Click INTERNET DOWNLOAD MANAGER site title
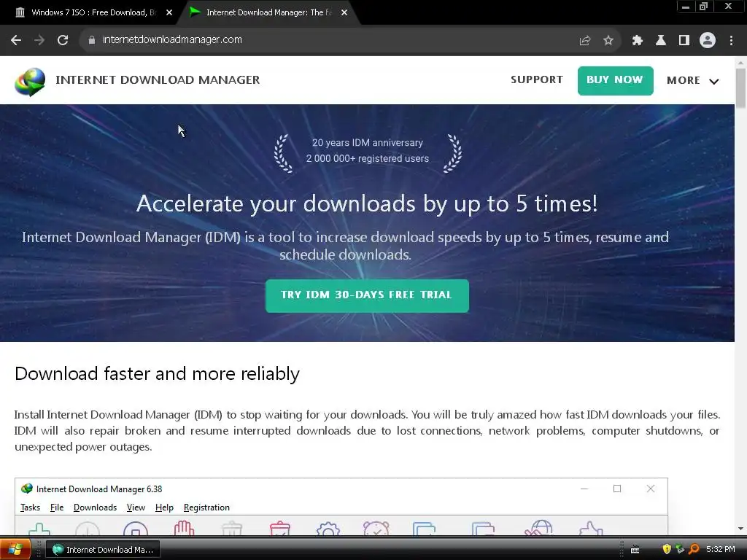Image resolution: width=747 pixels, height=560 pixels. point(158,80)
